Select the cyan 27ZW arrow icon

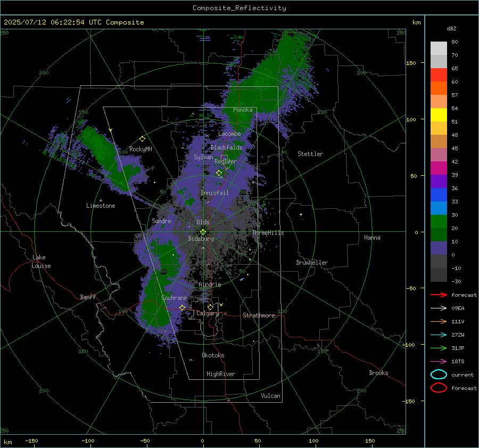click(x=439, y=335)
